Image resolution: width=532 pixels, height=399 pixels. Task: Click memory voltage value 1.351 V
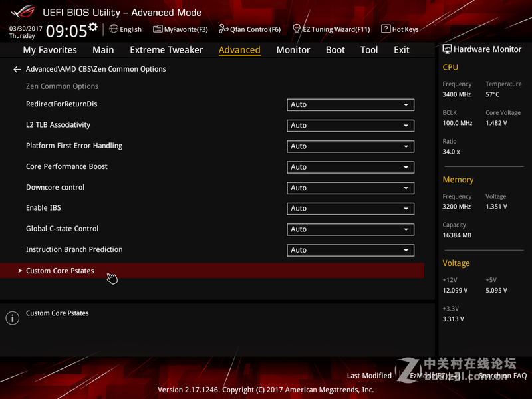pos(496,206)
